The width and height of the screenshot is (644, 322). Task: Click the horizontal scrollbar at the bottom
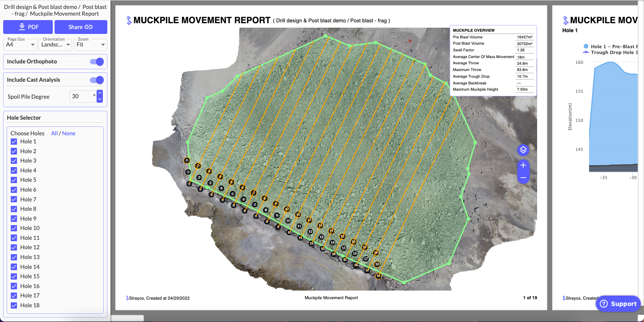[x=127, y=318]
